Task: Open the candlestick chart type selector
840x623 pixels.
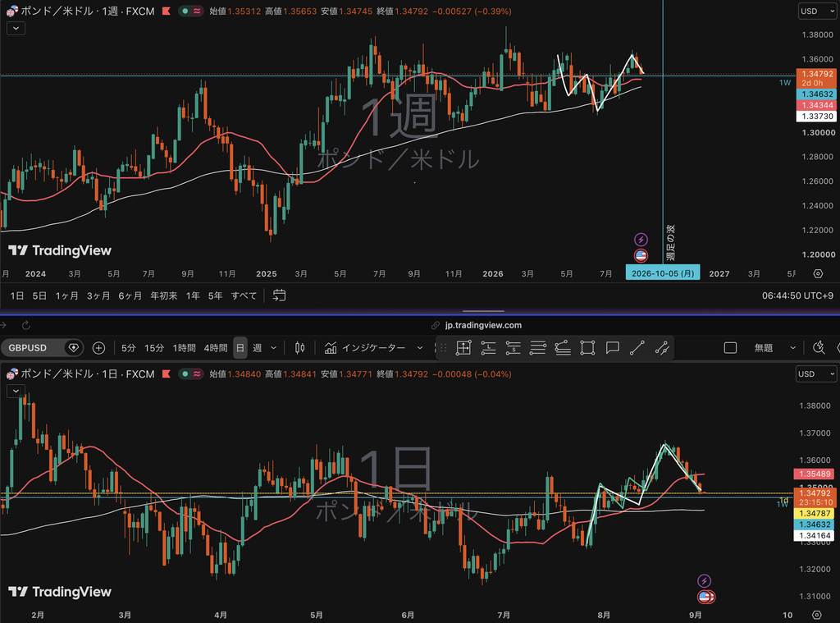Action: tap(300, 348)
